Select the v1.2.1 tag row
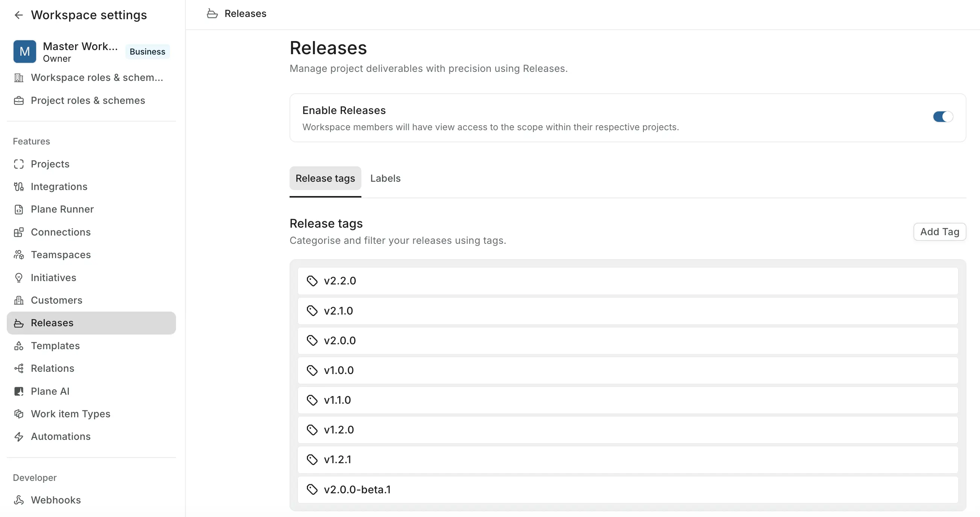The width and height of the screenshot is (980, 517). (628, 460)
